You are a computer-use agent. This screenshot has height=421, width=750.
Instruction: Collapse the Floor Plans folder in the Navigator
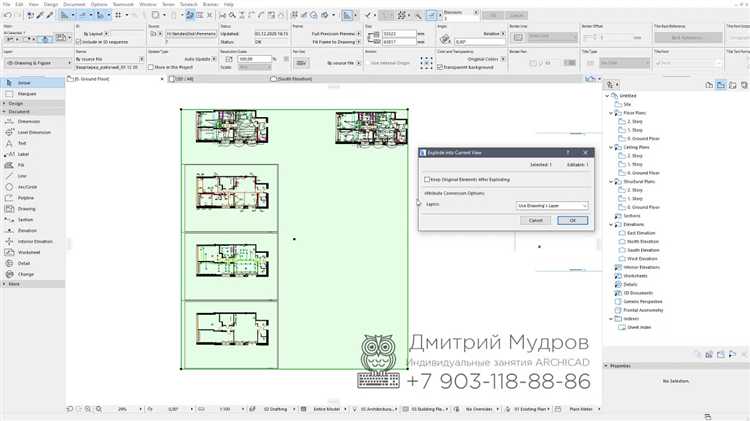tap(611, 113)
